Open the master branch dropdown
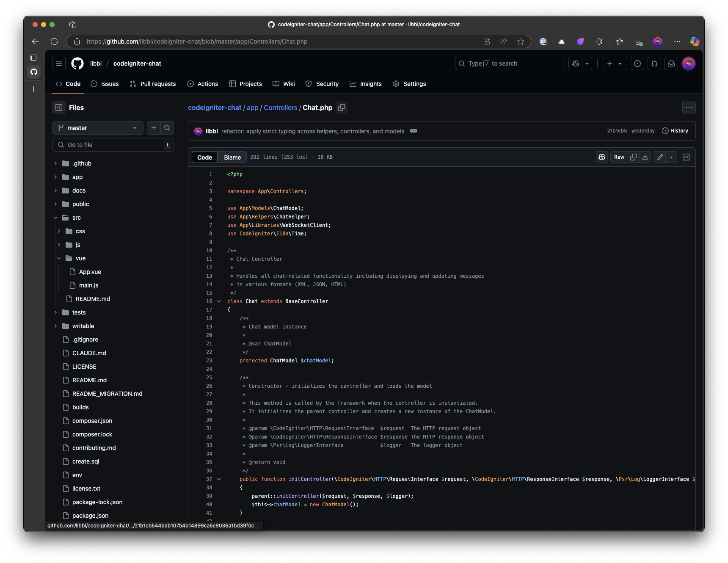The image size is (728, 563). 97,128
